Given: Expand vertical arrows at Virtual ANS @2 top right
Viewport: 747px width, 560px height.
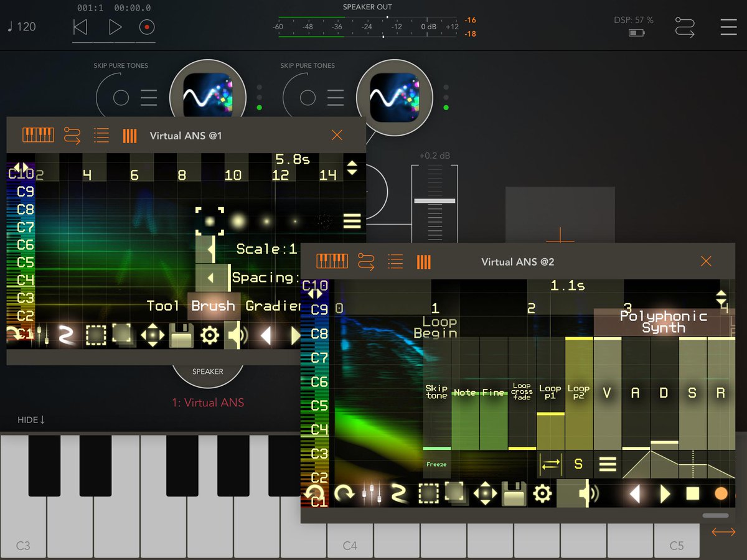Looking at the screenshot, I should tap(721, 298).
